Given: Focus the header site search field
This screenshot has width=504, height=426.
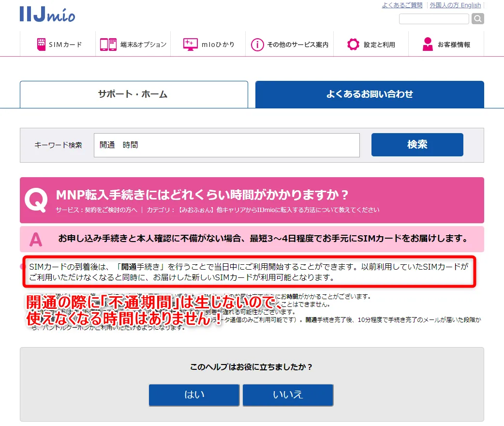Looking at the screenshot, I should click(434, 19).
